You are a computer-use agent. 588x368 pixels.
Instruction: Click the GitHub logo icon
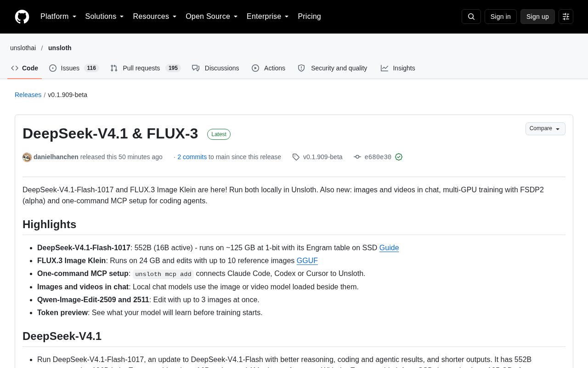22,17
